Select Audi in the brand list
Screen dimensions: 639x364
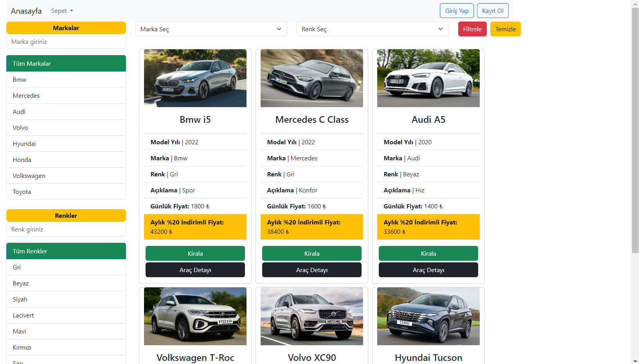(x=66, y=111)
